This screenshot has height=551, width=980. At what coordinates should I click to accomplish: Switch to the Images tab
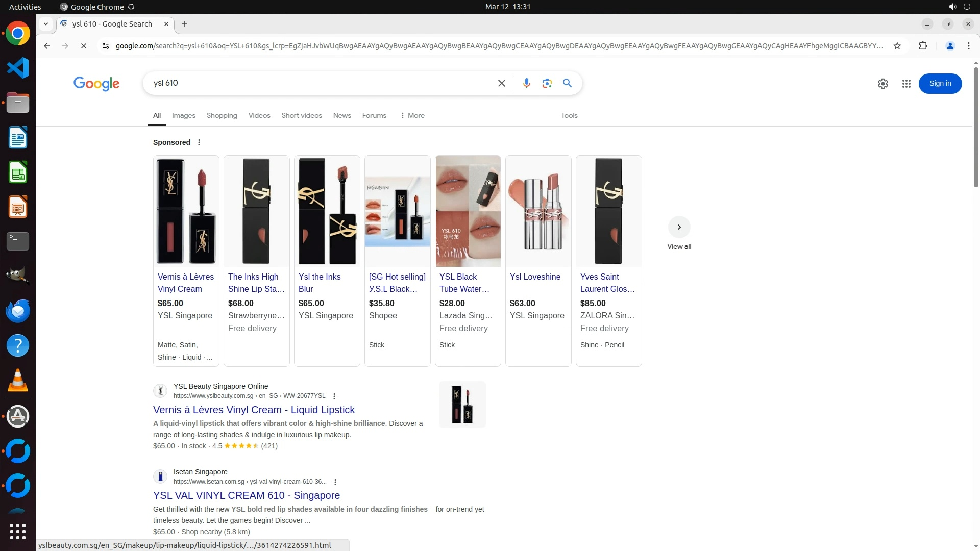point(183,115)
